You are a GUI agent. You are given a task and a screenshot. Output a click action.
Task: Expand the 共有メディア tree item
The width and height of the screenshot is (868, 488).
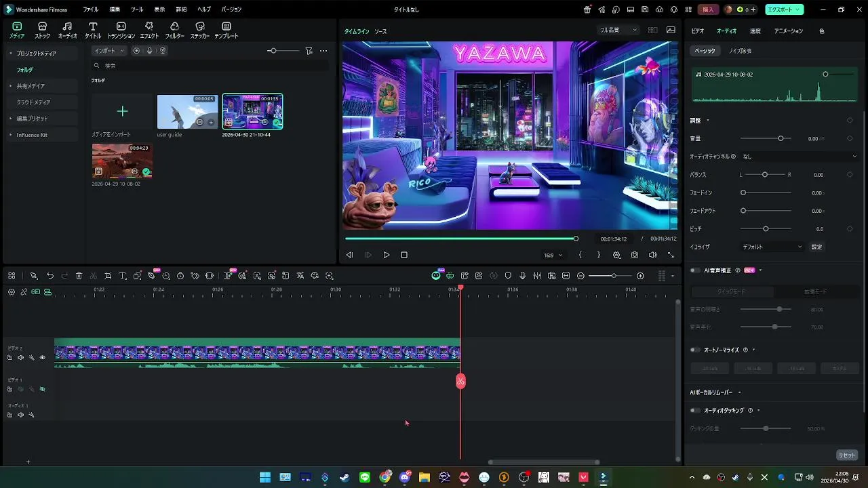[10, 86]
